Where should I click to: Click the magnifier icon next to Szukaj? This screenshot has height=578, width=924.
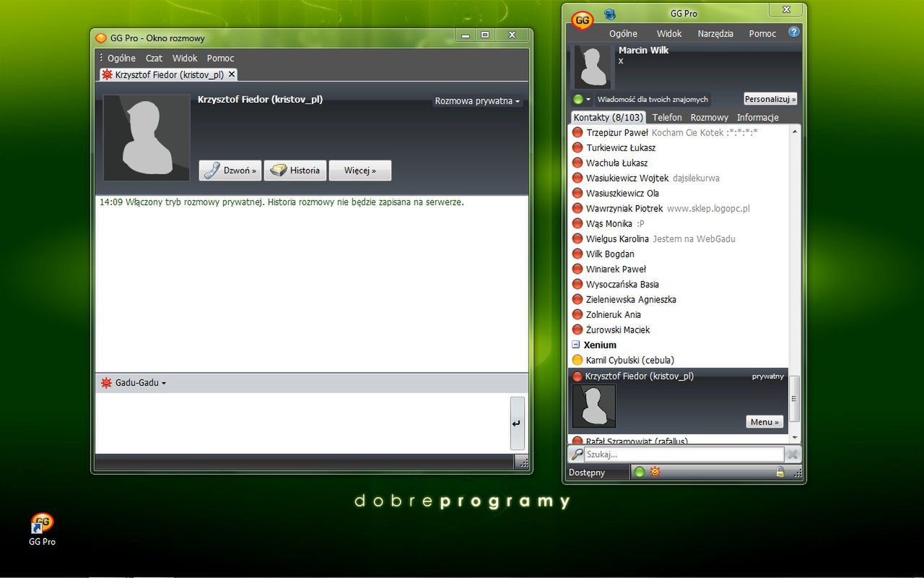coord(576,454)
